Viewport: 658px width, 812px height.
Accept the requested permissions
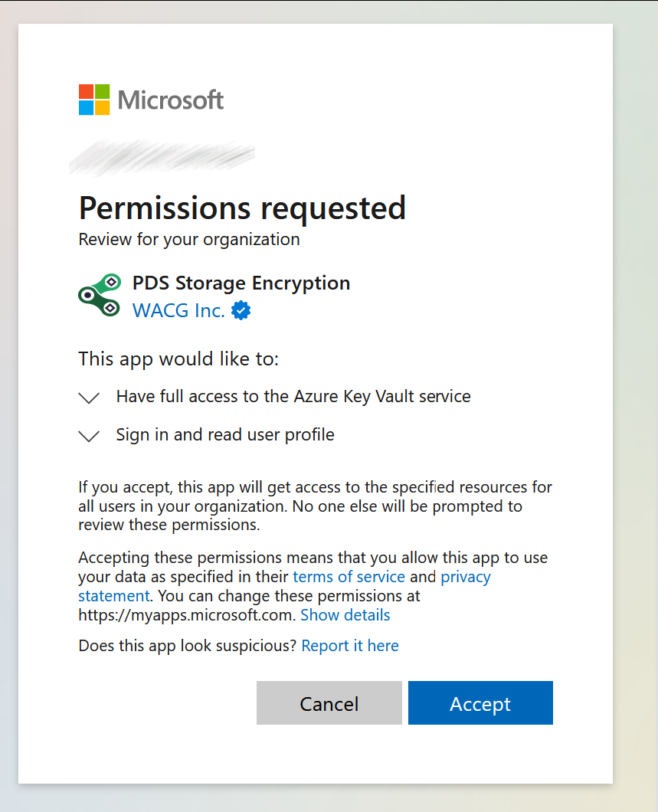pyautogui.click(x=480, y=702)
